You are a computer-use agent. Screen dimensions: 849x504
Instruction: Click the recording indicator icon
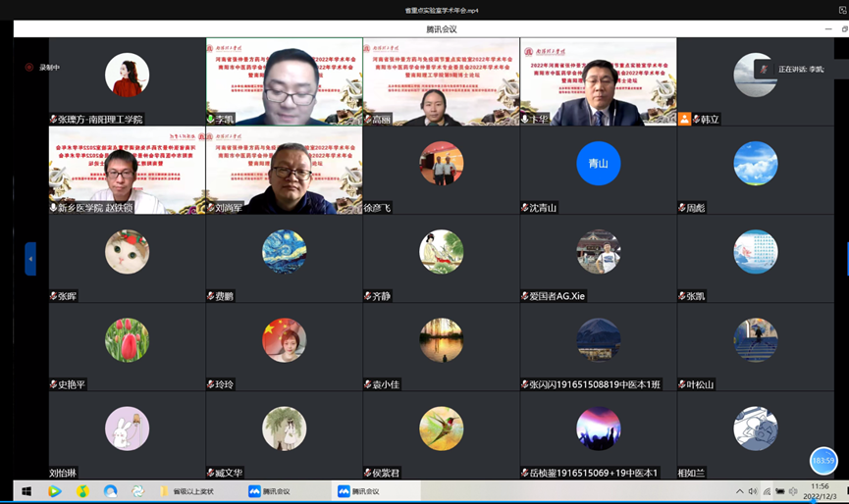click(x=29, y=67)
